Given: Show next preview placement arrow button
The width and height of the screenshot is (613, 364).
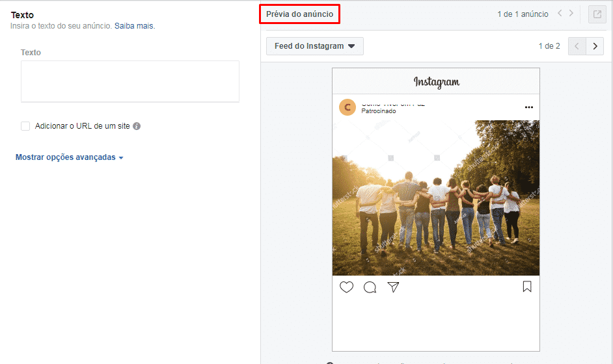Looking at the screenshot, I should 595,46.
